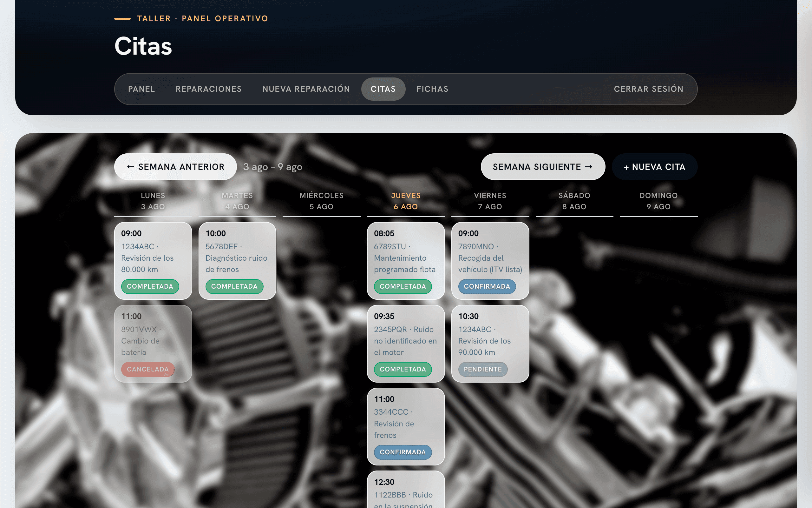The height and width of the screenshot is (508, 812).
Task: Click the Taller · Panel Operativo label
Action: (203, 18)
